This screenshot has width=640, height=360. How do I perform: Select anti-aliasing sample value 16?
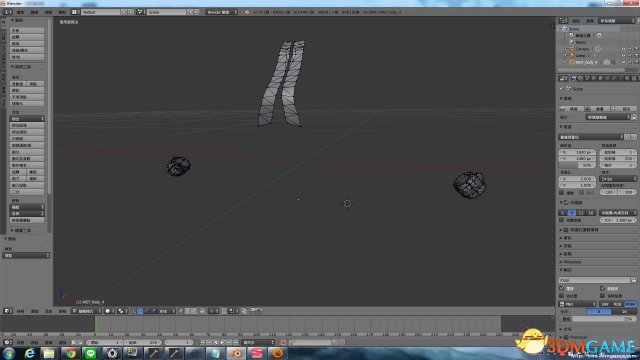point(591,213)
